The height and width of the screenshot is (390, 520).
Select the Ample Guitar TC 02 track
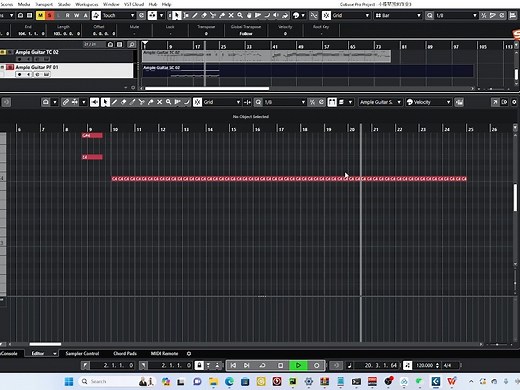[x=67, y=55]
